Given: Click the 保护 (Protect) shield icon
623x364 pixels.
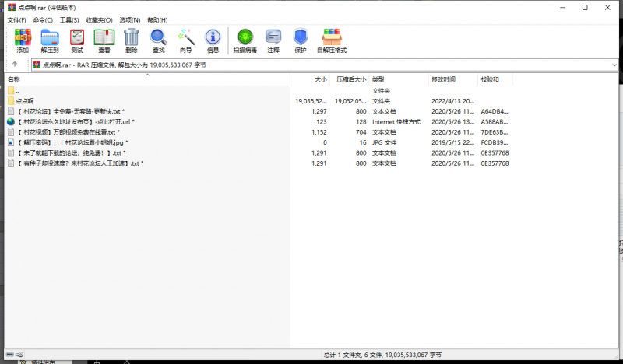Looking at the screenshot, I should pyautogui.click(x=300, y=40).
